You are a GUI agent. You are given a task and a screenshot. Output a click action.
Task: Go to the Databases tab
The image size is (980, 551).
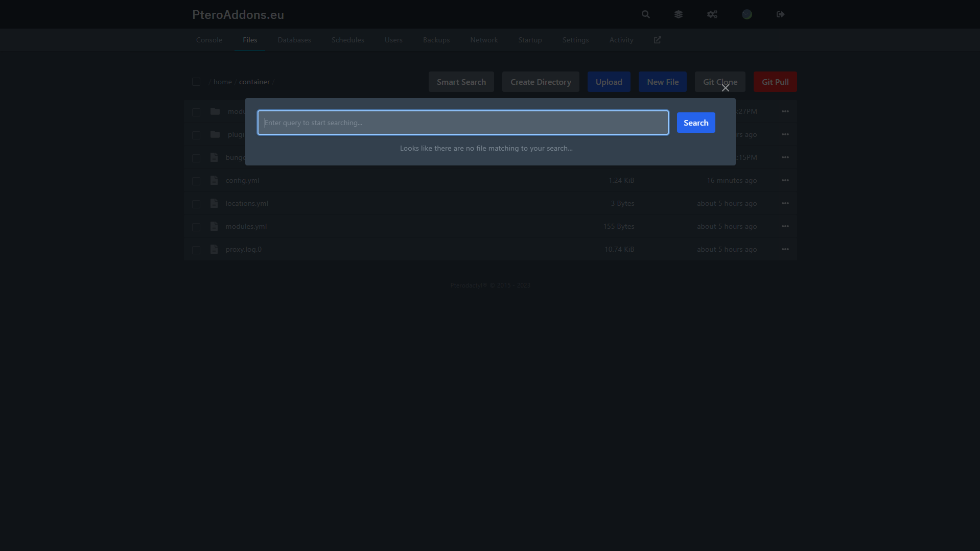(x=294, y=40)
